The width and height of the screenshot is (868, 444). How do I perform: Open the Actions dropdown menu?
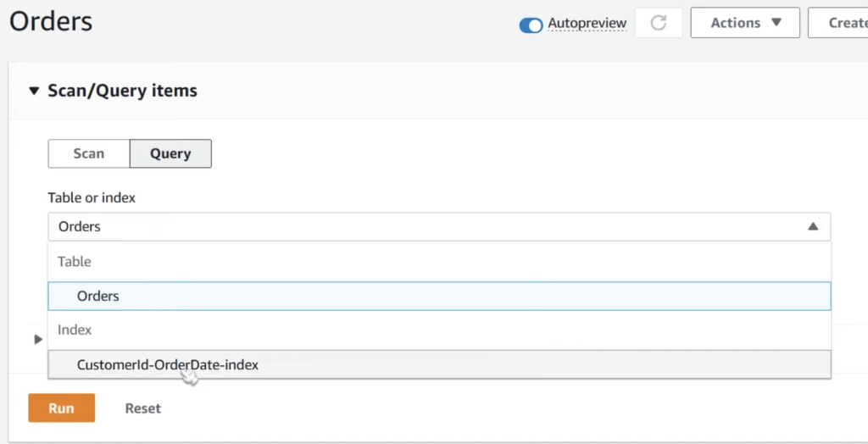[745, 23]
